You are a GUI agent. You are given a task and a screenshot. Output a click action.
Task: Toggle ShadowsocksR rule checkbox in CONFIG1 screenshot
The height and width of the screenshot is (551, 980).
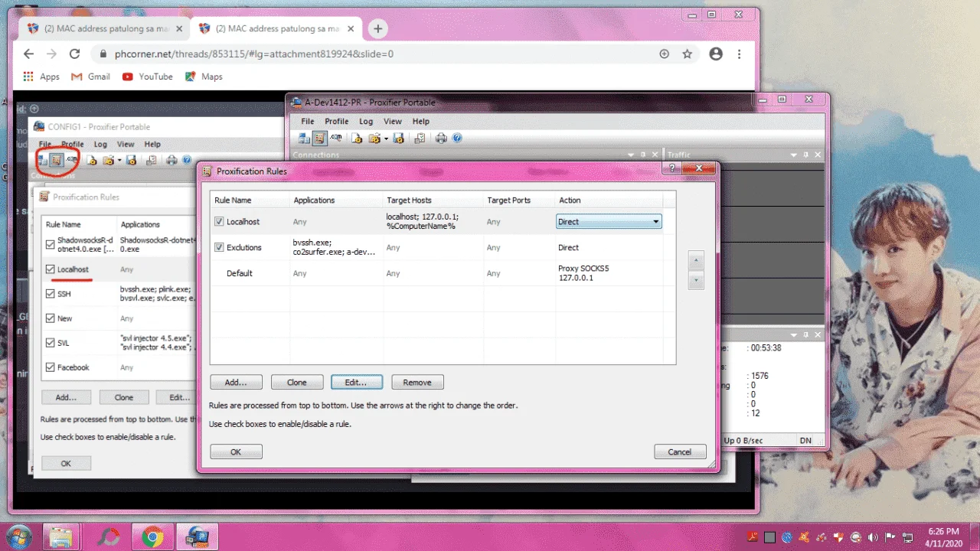51,245
